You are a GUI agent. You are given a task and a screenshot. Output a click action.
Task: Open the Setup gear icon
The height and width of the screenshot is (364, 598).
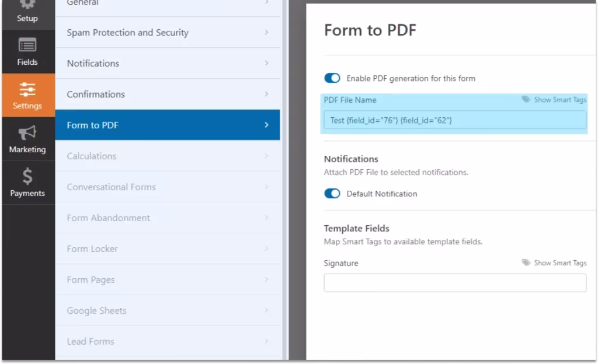click(27, 5)
